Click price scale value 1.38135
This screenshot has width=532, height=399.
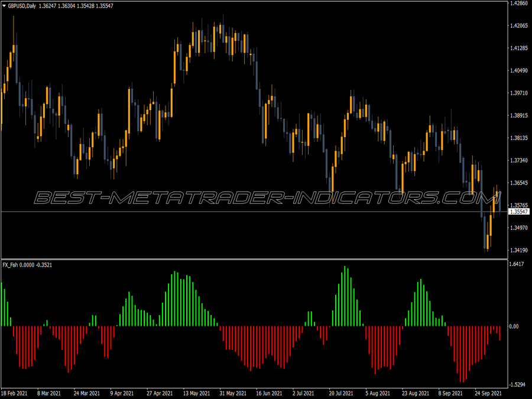[519, 138]
